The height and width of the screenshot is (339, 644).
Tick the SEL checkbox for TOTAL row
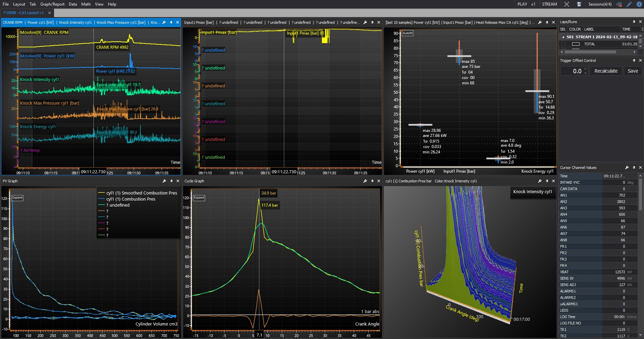[x=563, y=44]
